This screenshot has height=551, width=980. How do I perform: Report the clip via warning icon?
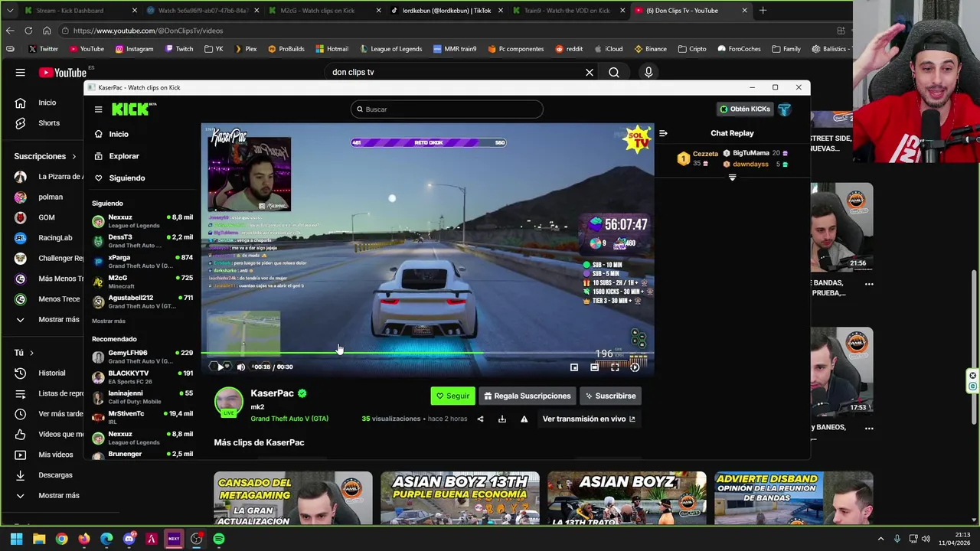524,419
